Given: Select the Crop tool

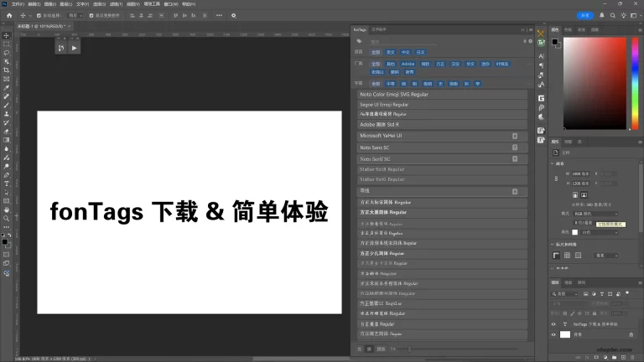Looking at the screenshot, I should point(6,70).
